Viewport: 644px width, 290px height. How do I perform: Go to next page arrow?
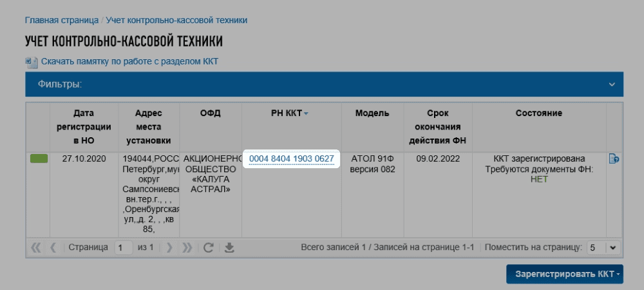tap(169, 247)
